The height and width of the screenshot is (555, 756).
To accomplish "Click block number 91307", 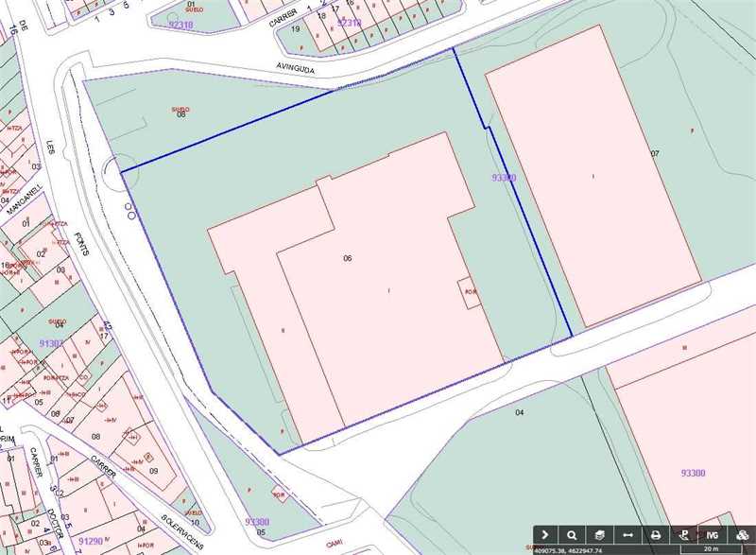I will [52, 343].
